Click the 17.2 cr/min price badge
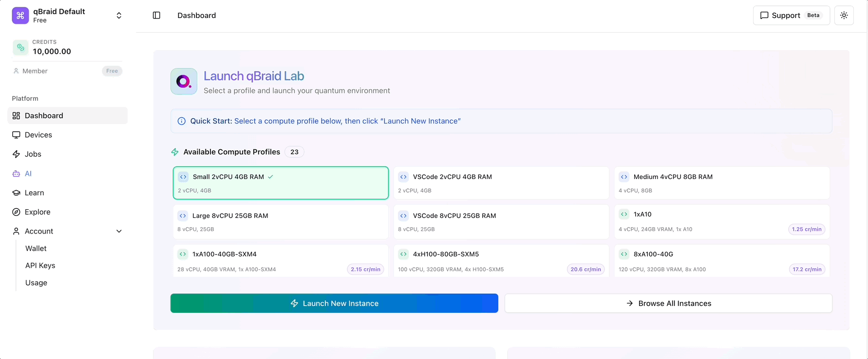Image resolution: width=868 pixels, height=359 pixels. 807,269
